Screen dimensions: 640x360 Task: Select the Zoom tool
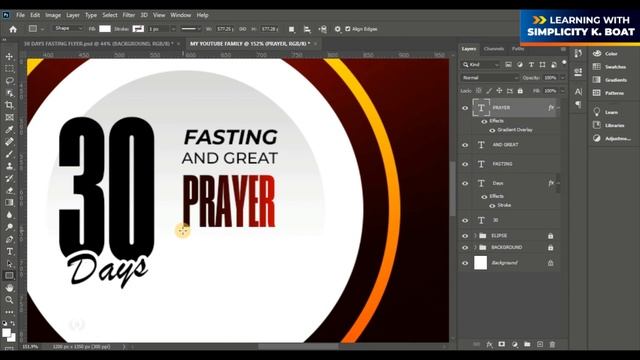click(9, 300)
